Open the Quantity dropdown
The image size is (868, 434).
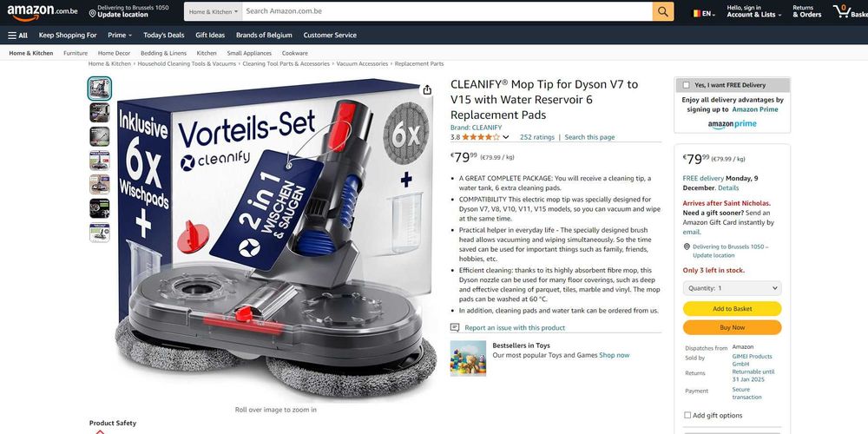pos(732,288)
